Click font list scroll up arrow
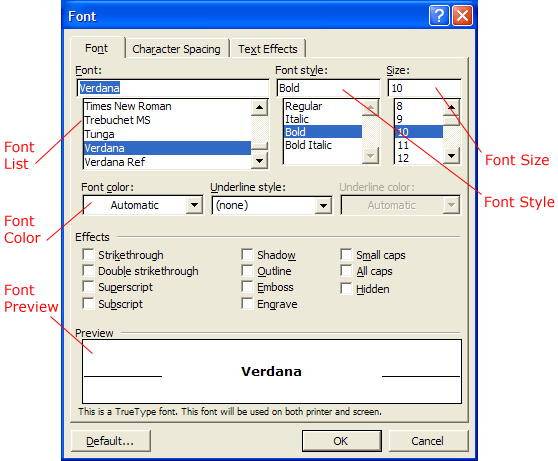The width and height of the screenshot is (558, 461). click(x=259, y=108)
